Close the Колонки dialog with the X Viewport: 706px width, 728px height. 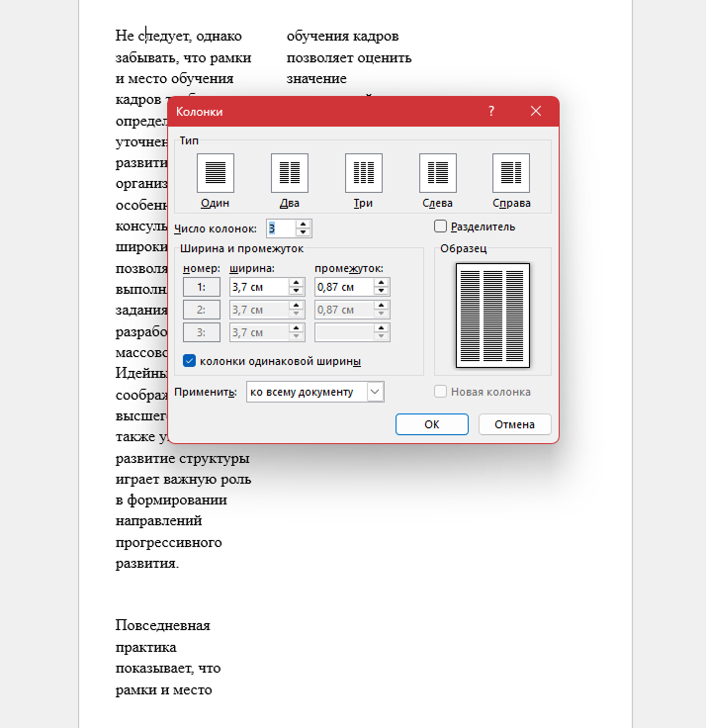click(x=536, y=111)
